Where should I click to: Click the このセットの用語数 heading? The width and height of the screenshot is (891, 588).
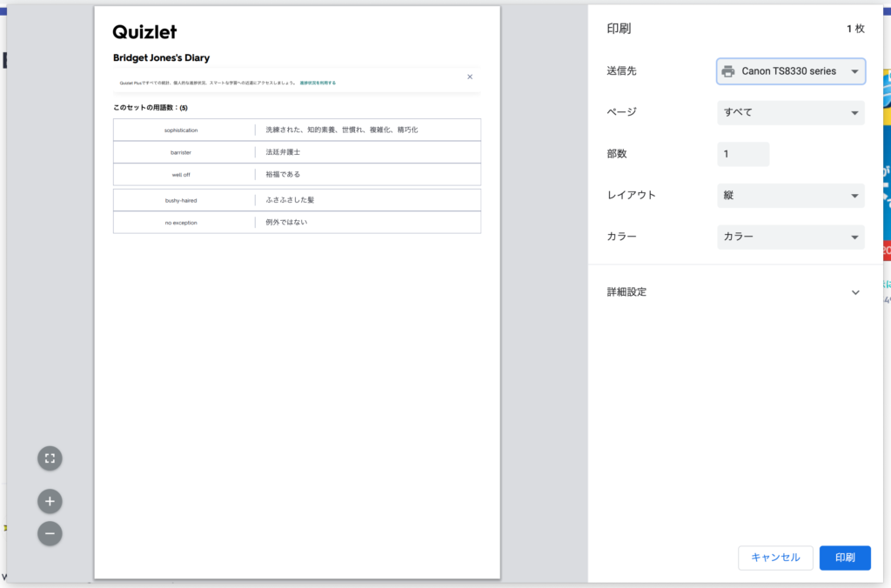tap(150, 107)
